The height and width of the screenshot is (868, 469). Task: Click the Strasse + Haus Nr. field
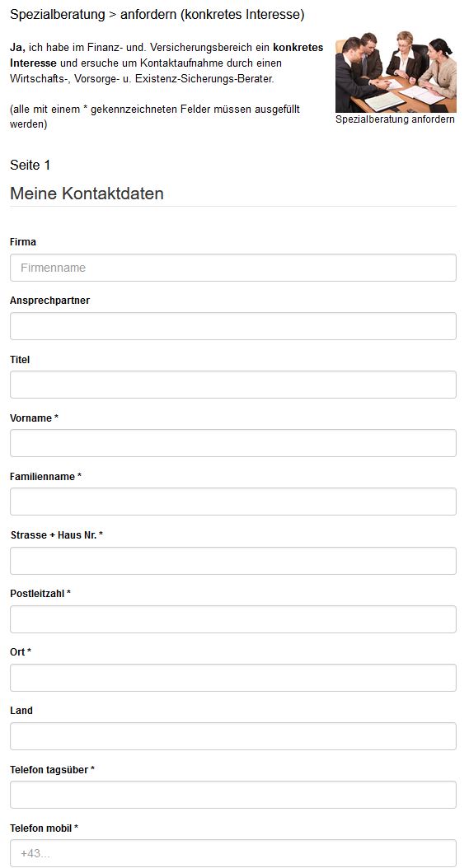pyautogui.click(x=232, y=561)
